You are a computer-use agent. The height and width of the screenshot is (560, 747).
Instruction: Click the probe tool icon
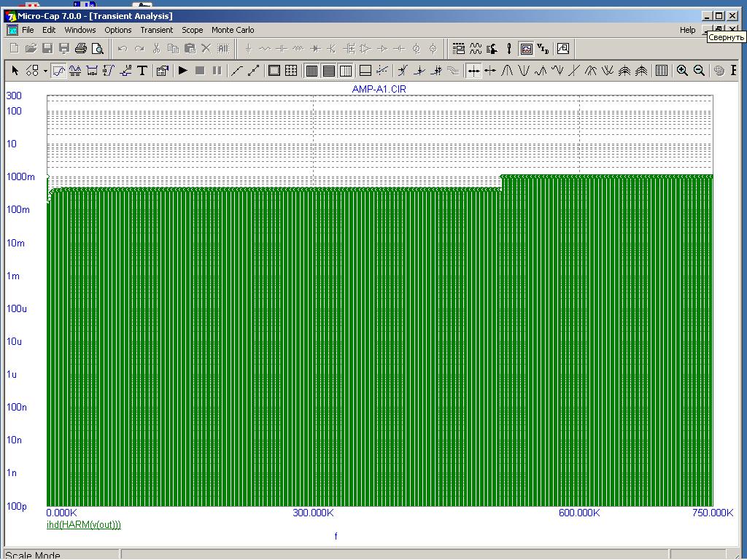508,48
